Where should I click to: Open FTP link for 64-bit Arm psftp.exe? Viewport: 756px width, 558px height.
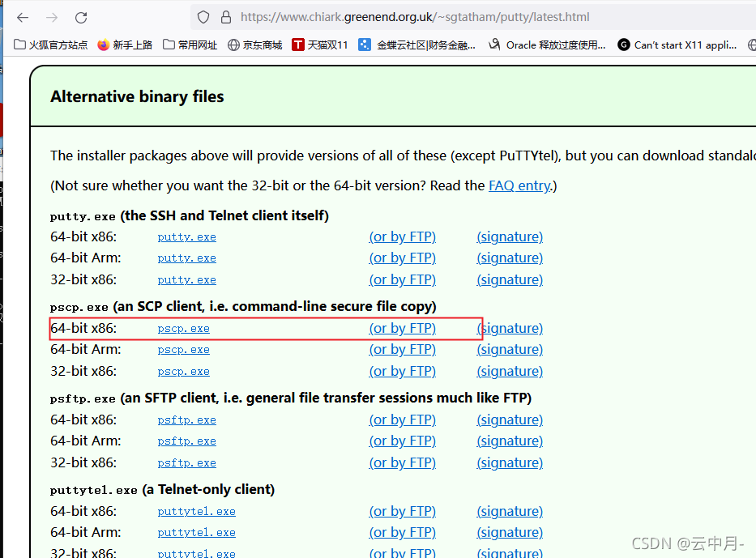[403, 441]
